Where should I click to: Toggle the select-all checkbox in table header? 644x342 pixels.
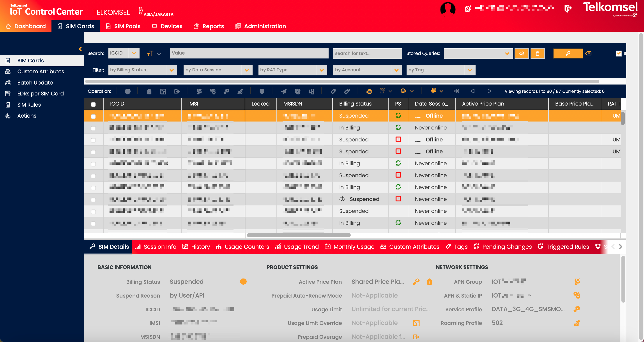(93, 104)
